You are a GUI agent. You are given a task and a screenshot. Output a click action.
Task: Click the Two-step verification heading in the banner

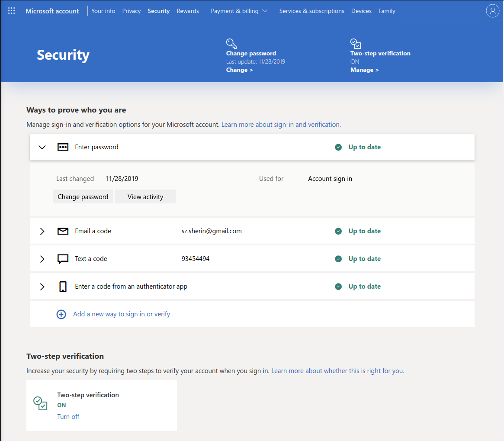click(x=380, y=53)
